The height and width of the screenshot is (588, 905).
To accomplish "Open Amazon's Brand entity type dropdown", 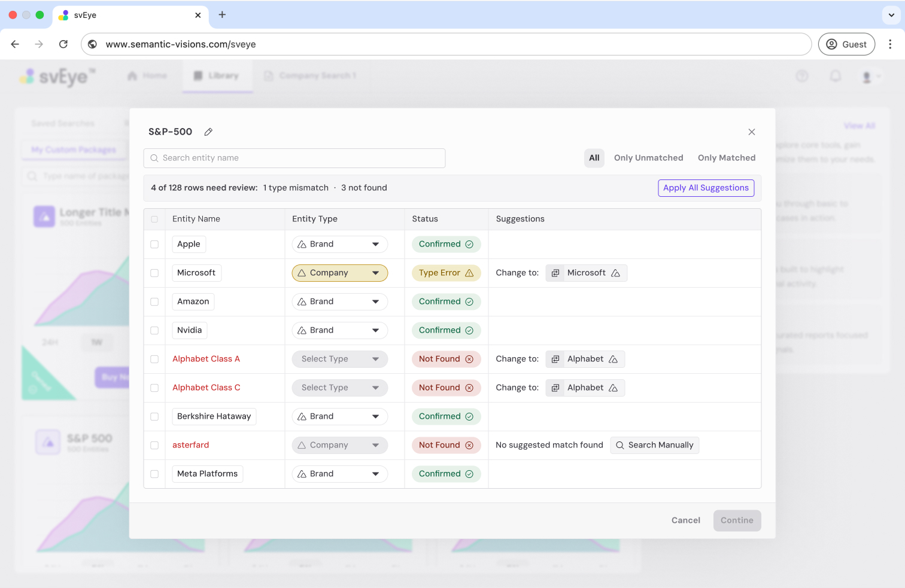I will (x=340, y=301).
